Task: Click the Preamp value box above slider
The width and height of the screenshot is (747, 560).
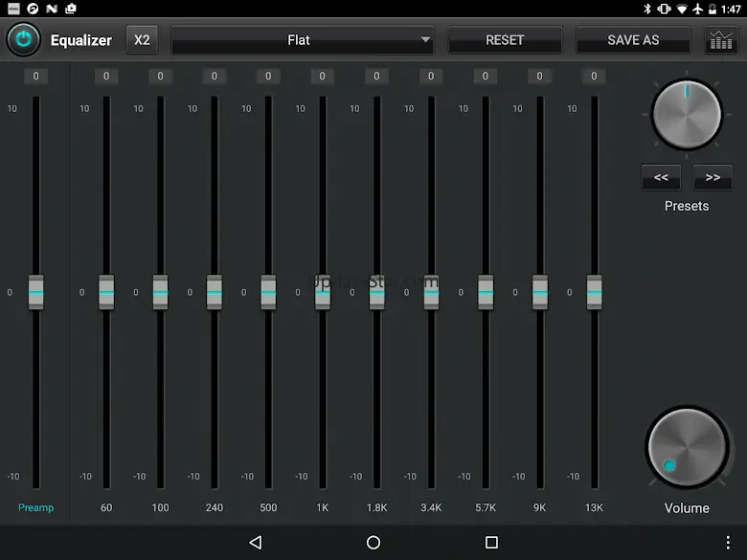Action: [x=35, y=77]
